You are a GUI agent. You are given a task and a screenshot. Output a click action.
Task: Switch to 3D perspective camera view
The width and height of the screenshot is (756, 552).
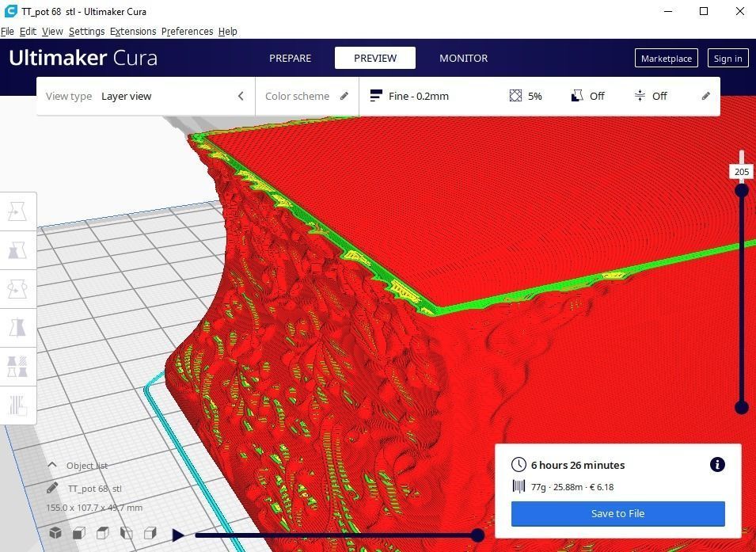point(56,533)
